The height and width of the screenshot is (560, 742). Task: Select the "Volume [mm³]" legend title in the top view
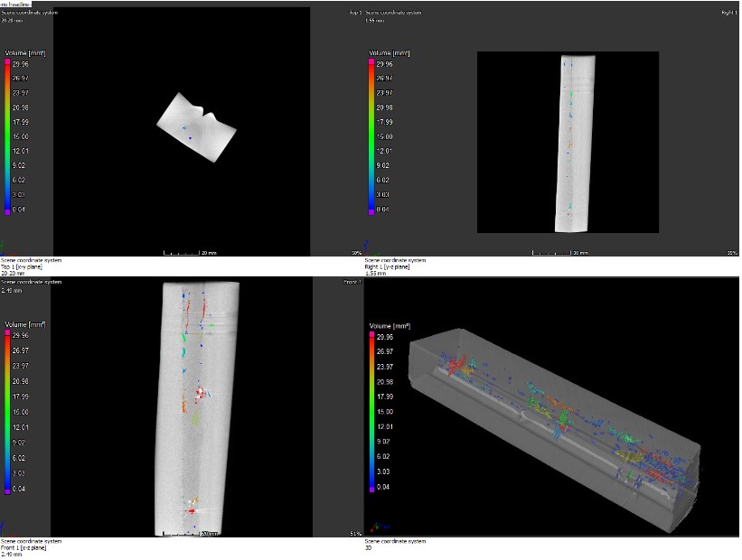click(25, 53)
